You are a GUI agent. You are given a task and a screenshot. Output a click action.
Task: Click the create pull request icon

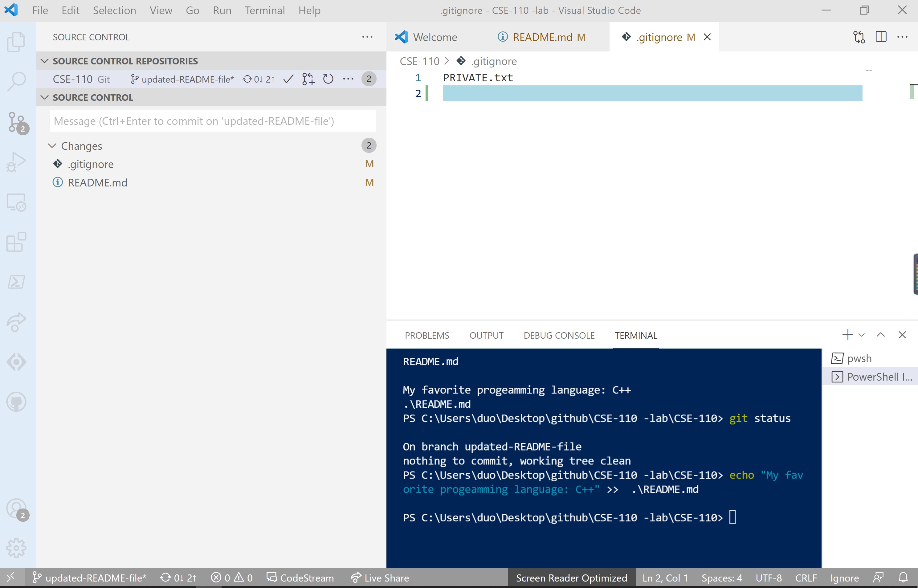(308, 79)
